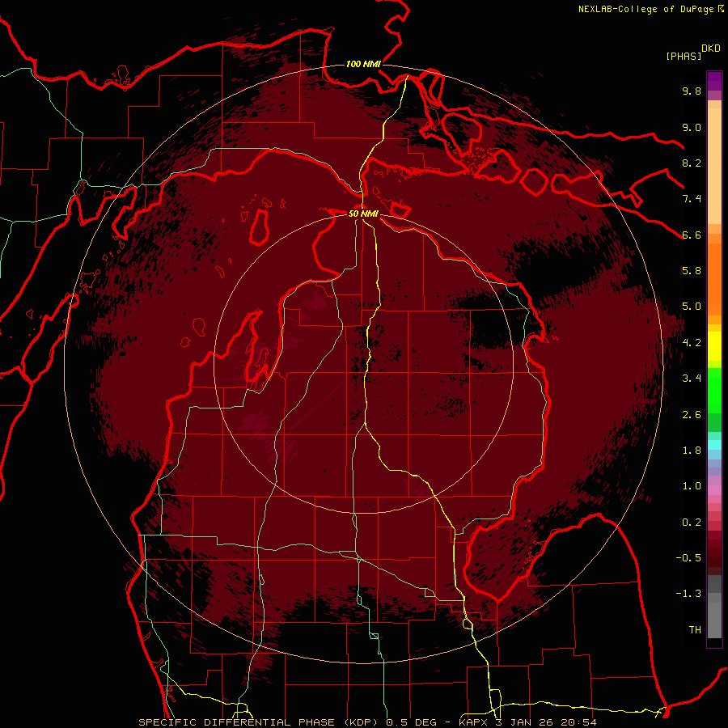Pick the green segment of the color bar
The image size is (728, 728).
coord(714,391)
